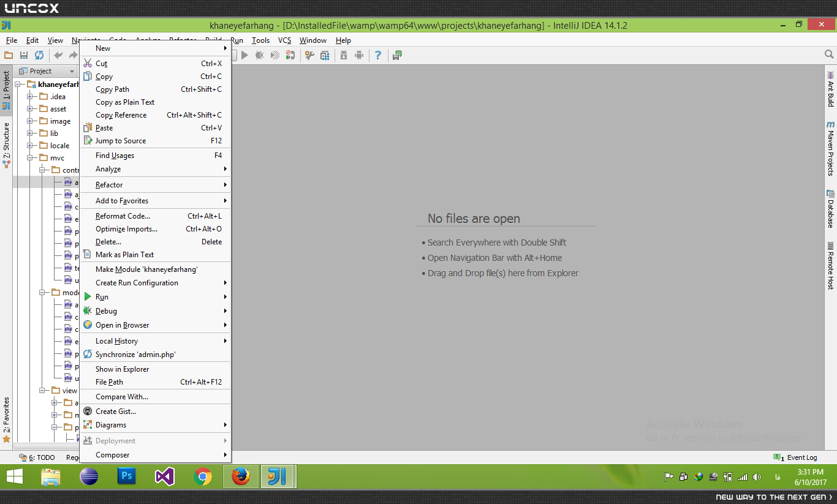Expand the Diagrams submenu
Viewport: 837px width, 504px height.
(156, 425)
